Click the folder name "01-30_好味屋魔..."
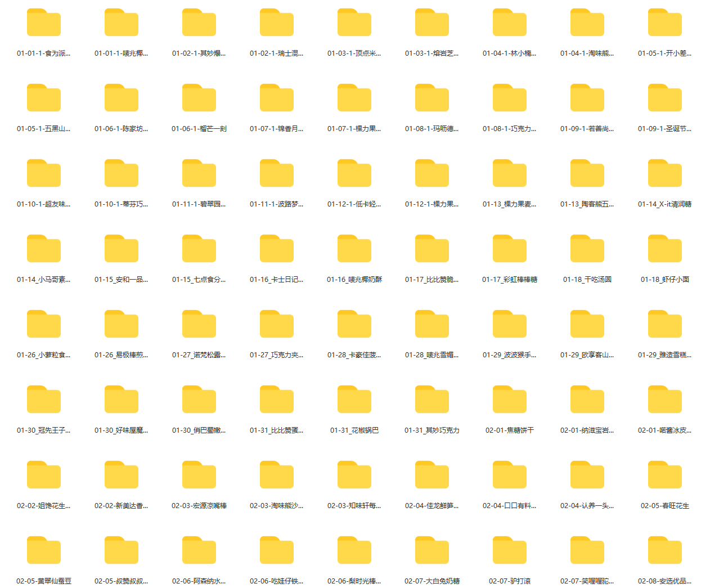701x588 pixels. [122, 430]
